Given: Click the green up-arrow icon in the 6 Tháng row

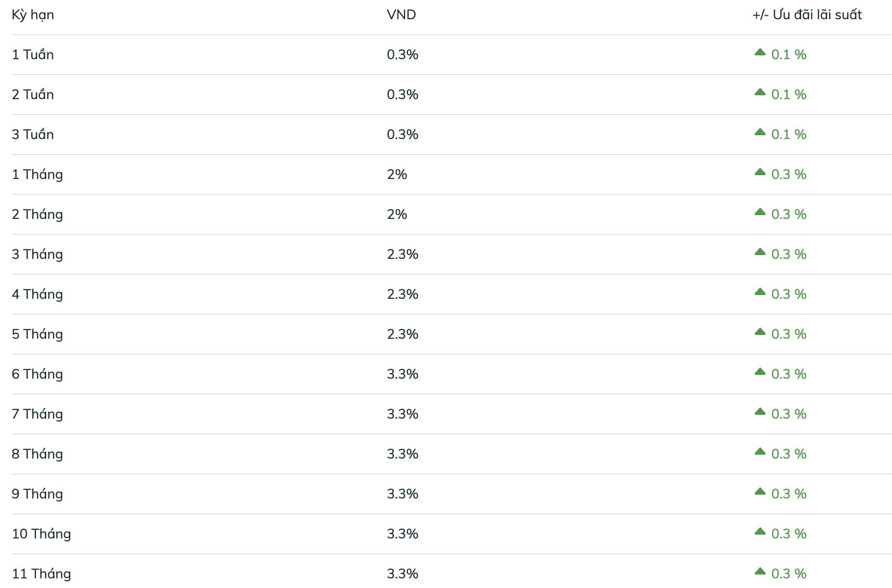Looking at the screenshot, I should coord(760,371).
